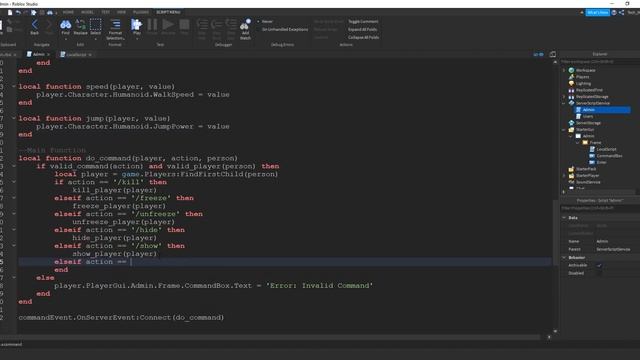Select the Admin script under ServerScriptService
Viewport: 640px width, 360px height.
(x=602, y=110)
